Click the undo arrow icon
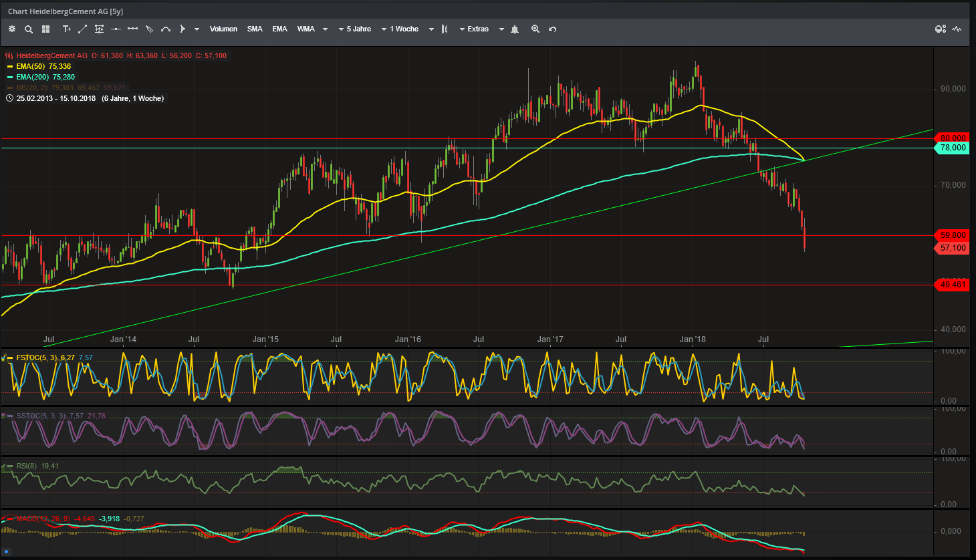 (552, 29)
